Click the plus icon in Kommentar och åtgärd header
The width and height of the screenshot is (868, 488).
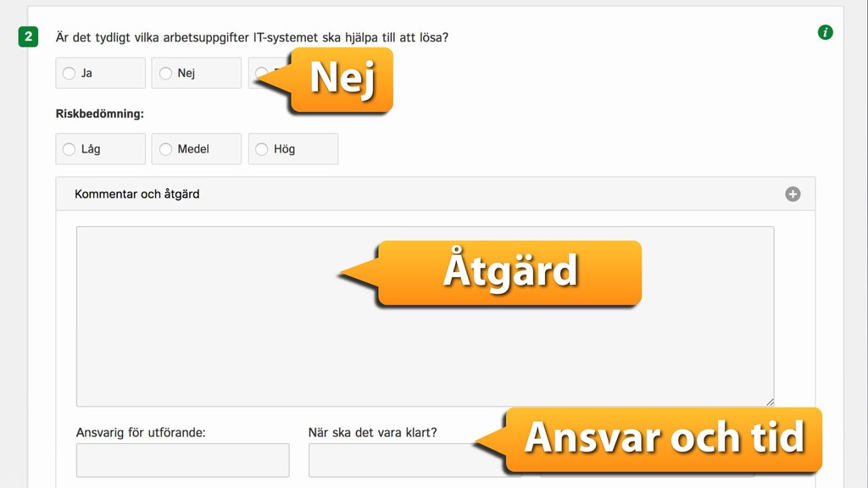coord(793,194)
